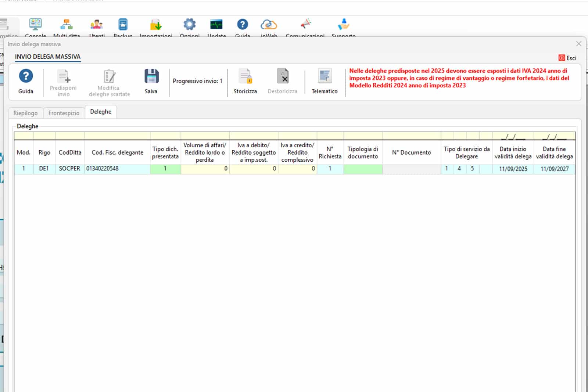Switch to the Riepilogo tab
The height and width of the screenshot is (392, 588).
click(x=25, y=113)
